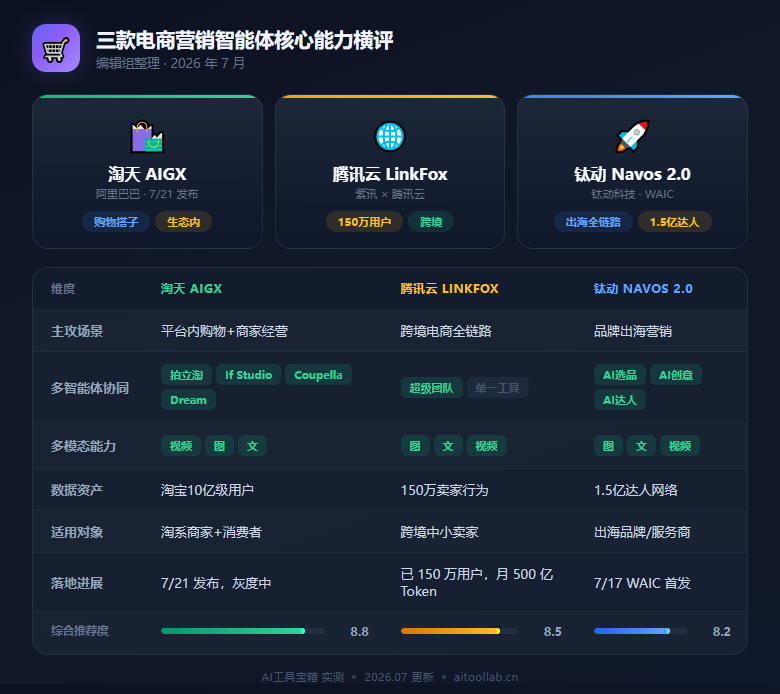Click the 购物搭子 tag
The height and width of the screenshot is (694, 780).
[x=116, y=222]
